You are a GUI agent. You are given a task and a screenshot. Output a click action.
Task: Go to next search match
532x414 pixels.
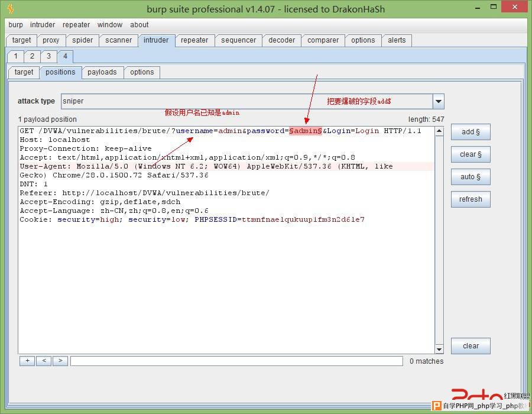(x=60, y=361)
